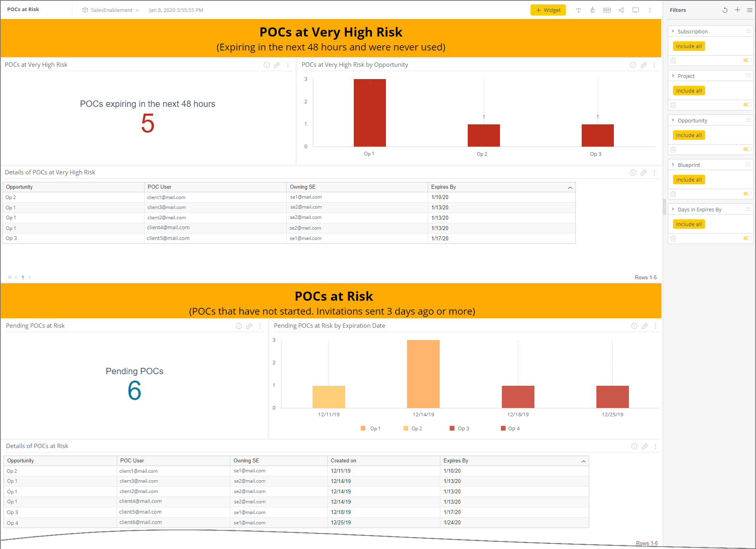The height and width of the screenshot is (549, 756).
Task: Open Details of POCs at Risk options menu
Action: click(656, 447)
